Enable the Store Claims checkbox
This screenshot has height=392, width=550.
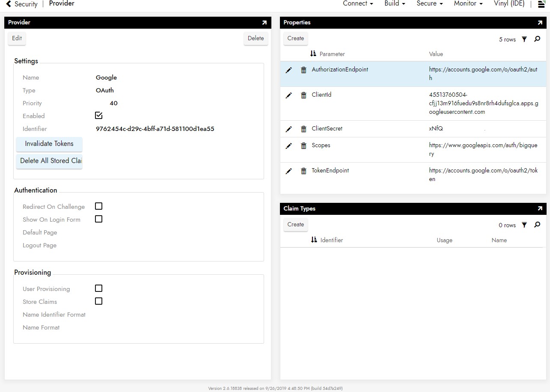(x=99, y=301)
